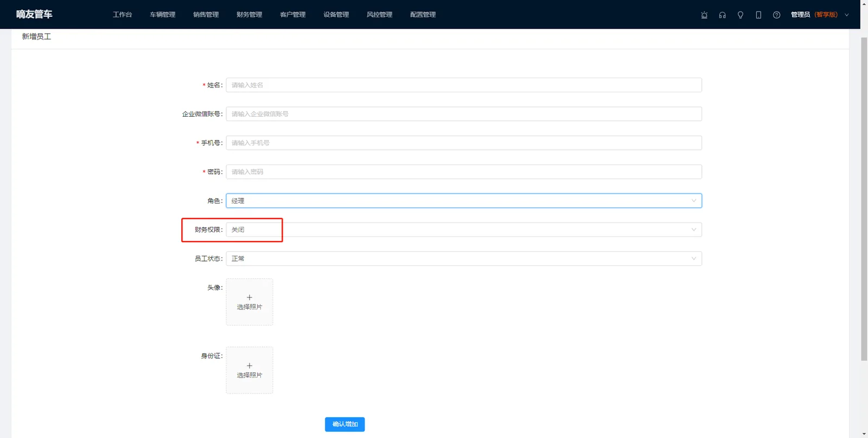Screen dimensions: 868x438
Task: Open the 设备管理 menu
Action: (x=336, y=15)
